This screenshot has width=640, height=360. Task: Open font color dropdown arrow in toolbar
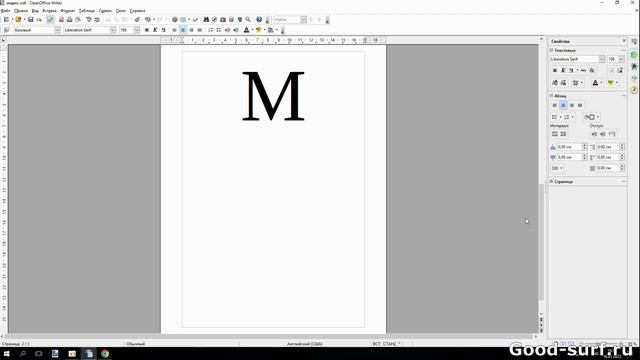252,30
